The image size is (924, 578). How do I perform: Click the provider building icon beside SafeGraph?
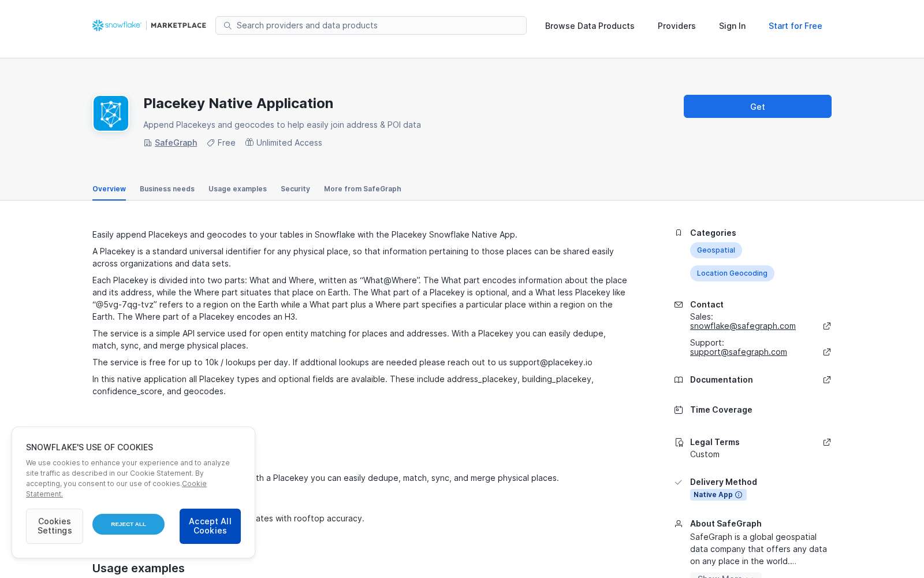coord(148,143)
